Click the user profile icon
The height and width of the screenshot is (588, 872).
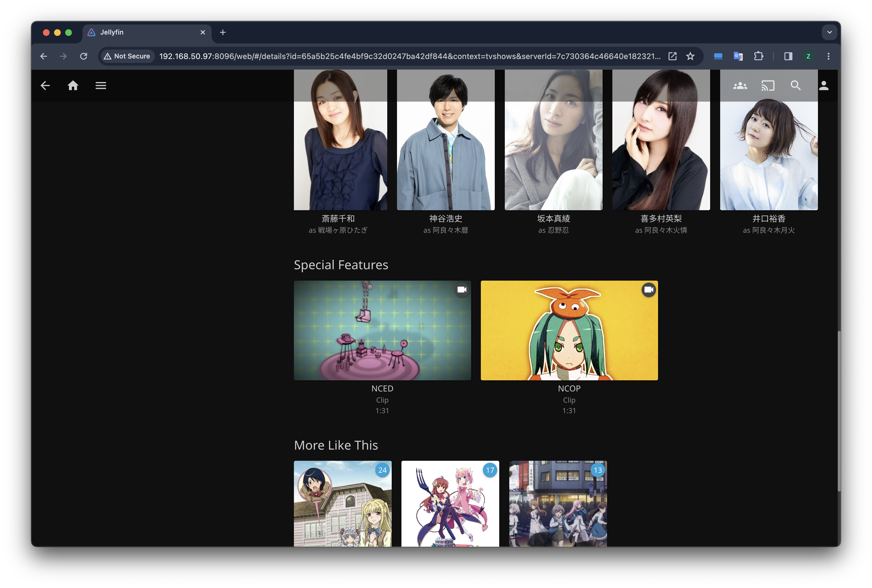tap(824, 85)
